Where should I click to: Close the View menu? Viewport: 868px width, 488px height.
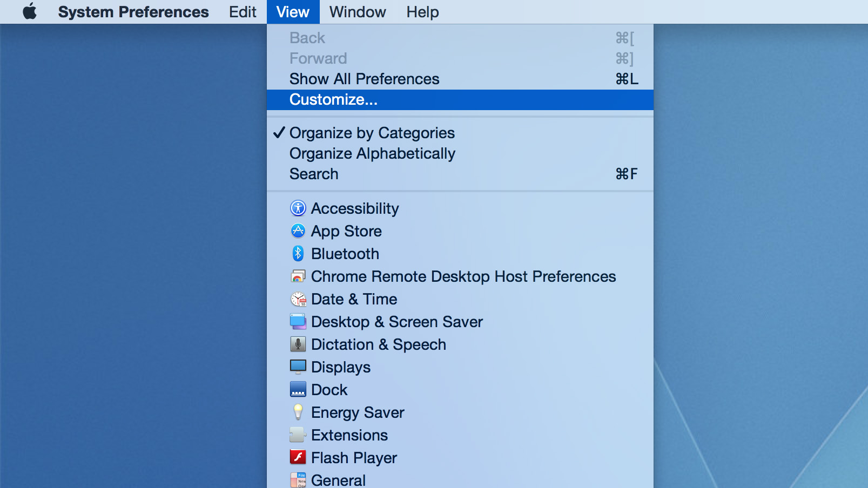pyautogui.click(x=293, y=12)
